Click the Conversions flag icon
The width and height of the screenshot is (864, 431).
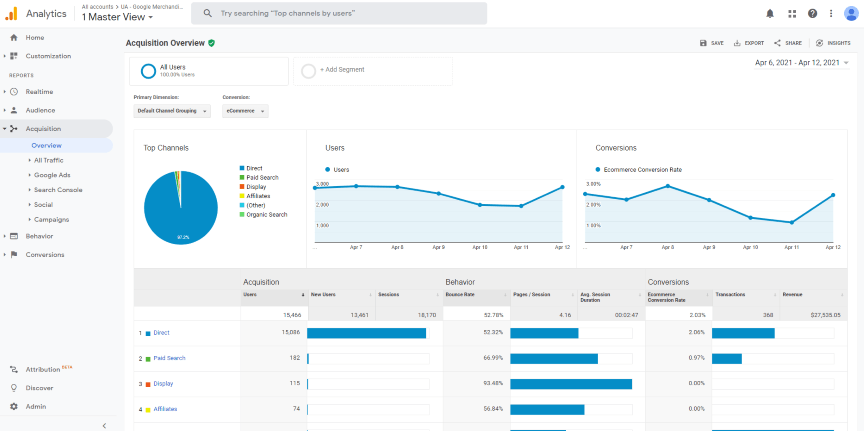click(14, 255)
